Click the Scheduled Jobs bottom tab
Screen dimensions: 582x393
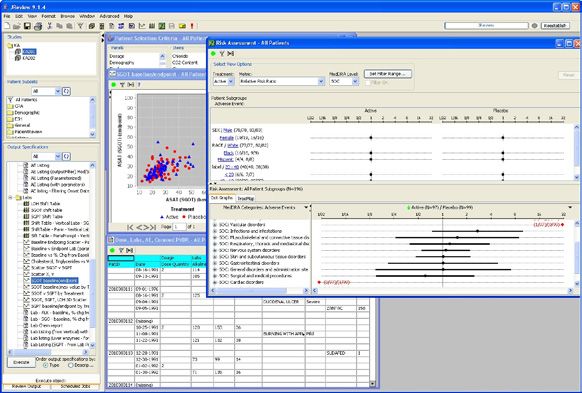(75, 387)
